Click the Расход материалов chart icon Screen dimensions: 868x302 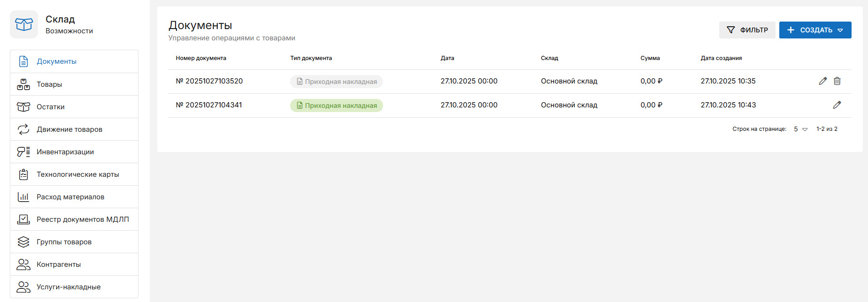(x=23, y=197)
